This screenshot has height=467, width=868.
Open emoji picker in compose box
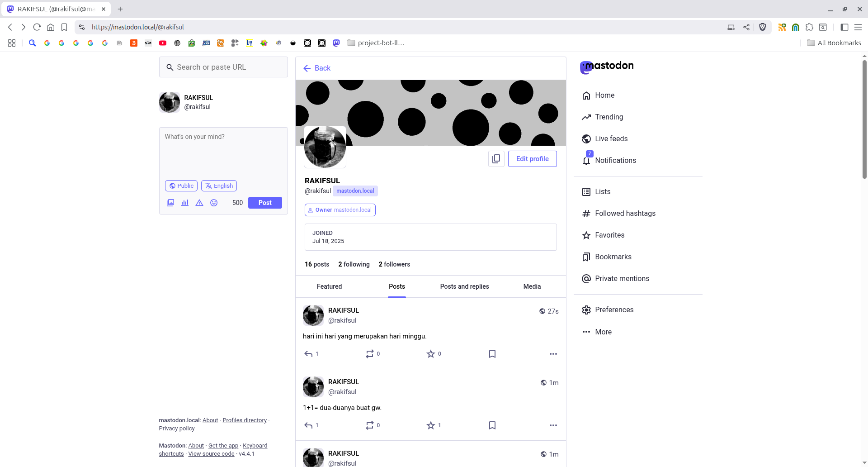(x=214, y=203)
